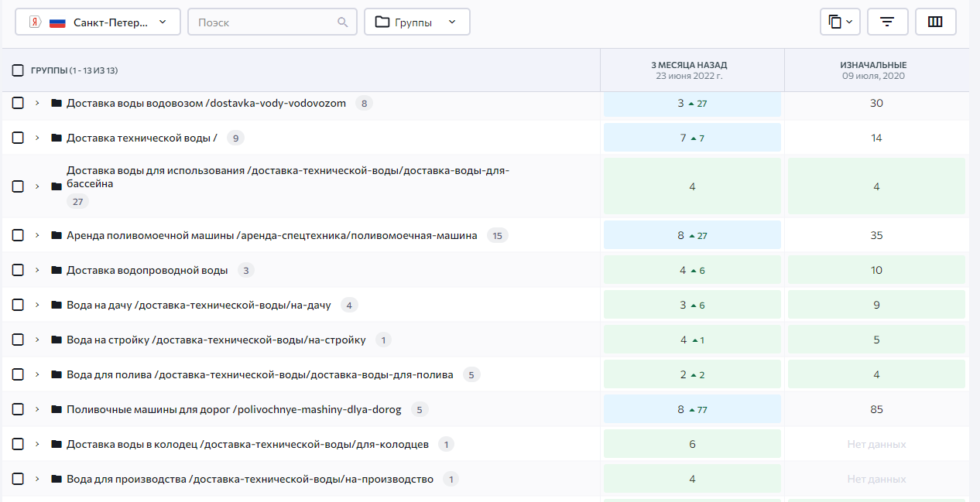Check the Доставка воды в колодец row
Viewport: 980px width, 502px height.
point(18,444)
